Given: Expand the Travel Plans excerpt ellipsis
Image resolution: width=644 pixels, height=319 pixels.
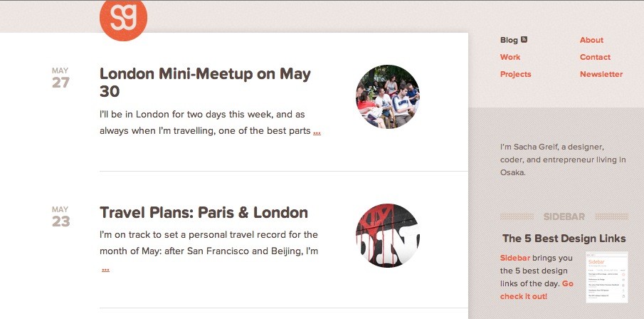Looking at the screenshot, I should [x=105, y=269].
